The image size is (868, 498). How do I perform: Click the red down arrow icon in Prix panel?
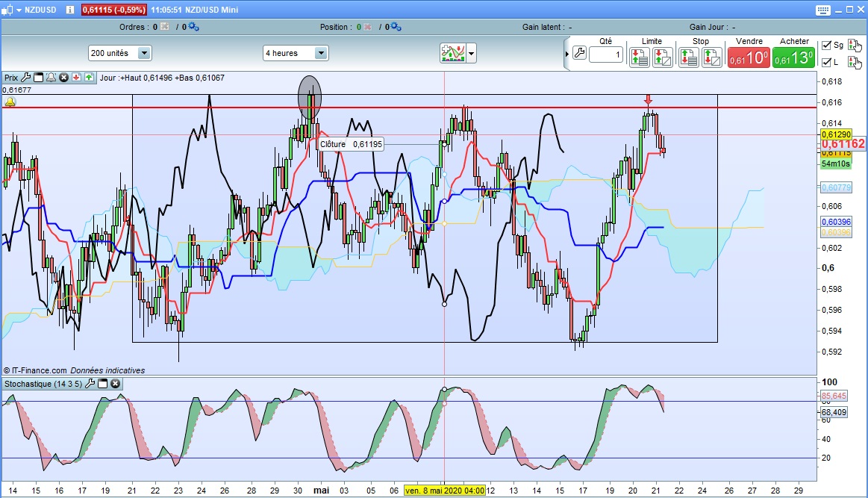click(x=76, y=78)
